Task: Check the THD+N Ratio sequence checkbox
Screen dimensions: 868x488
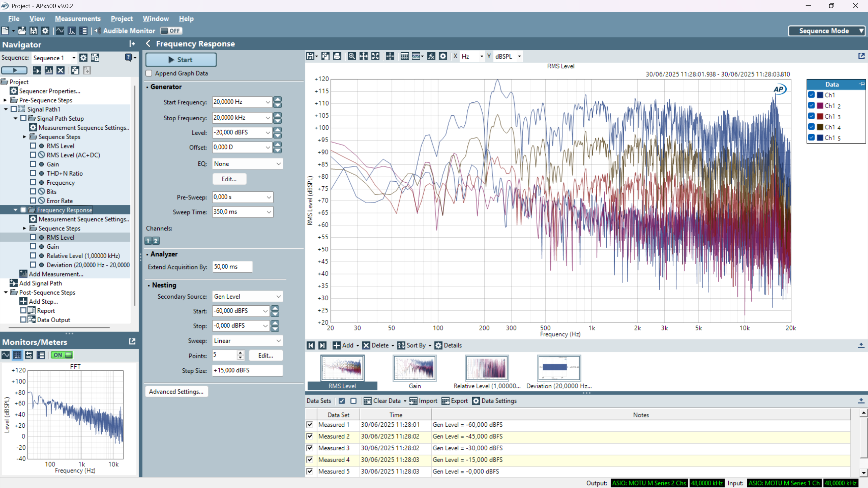Action: point(33,173)
